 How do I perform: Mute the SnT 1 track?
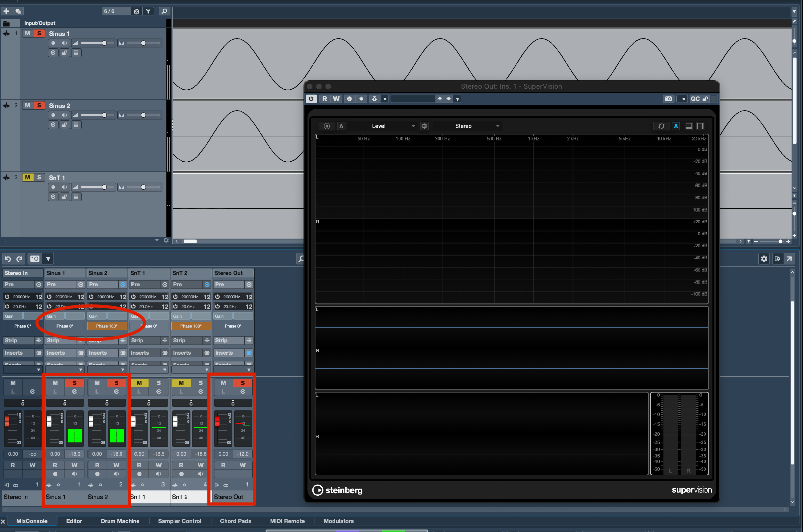point(27,177)
